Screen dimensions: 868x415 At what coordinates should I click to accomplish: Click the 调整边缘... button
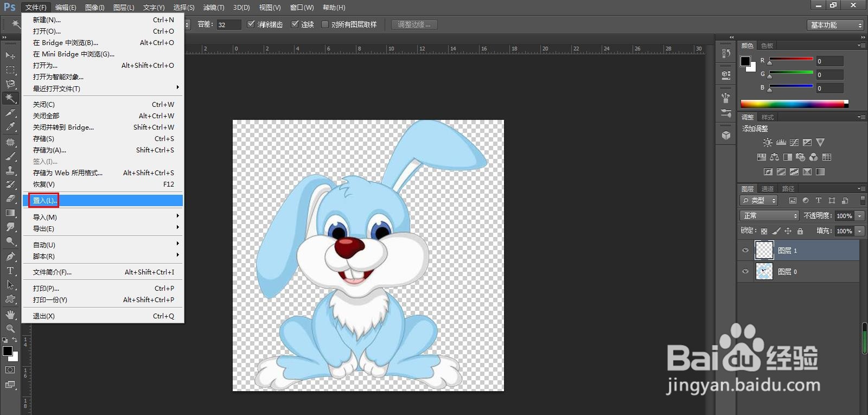pos(414,24)
